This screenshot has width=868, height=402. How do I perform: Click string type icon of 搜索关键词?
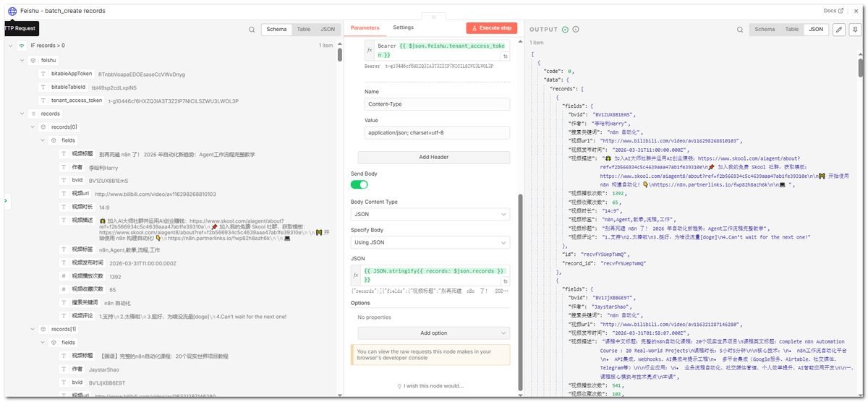point(64,303)
